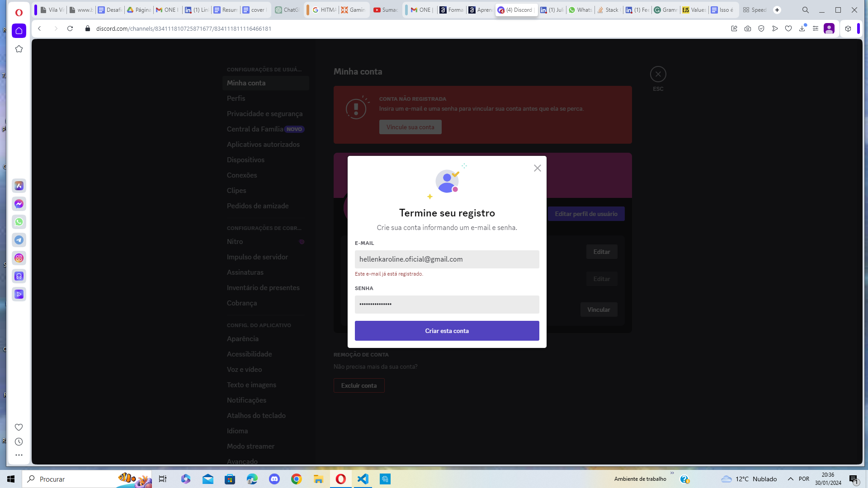Screen dimensions: 868x488
Task: Select Privacidade e segurança menu item
Action: [x=264, y=114]
